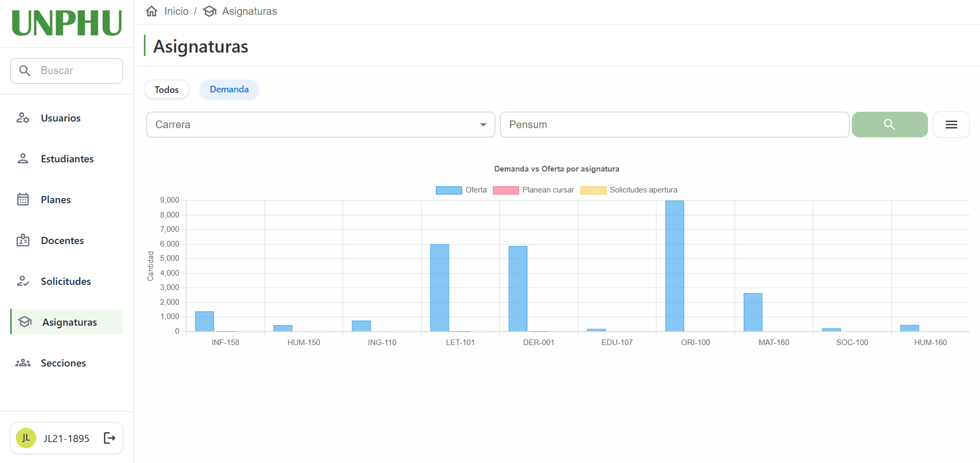Go to Inicio breadcrumb link
This screenshot has height=463, width=980.
tap(176, 11)
